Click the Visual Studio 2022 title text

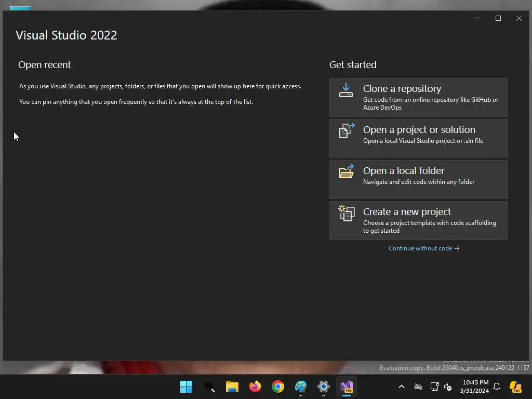[66, 35]
